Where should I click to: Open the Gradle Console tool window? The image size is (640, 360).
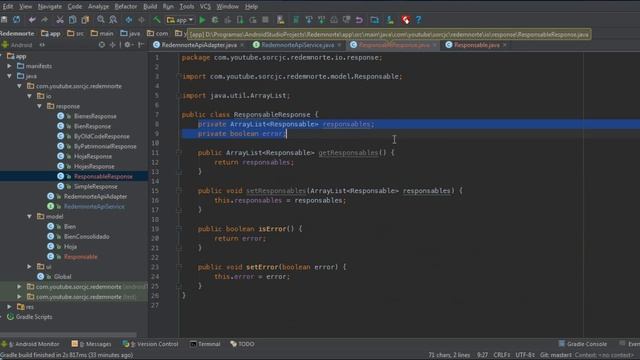(582, 344)
